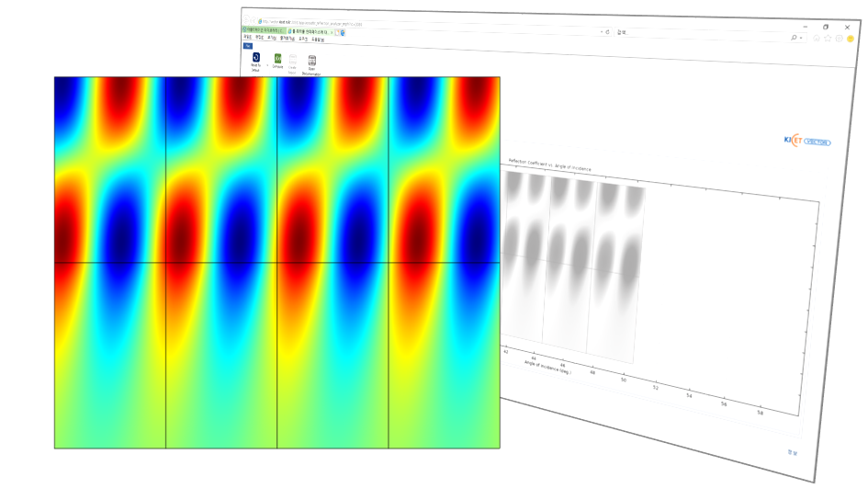Close the active acoustic analyzer tab

(x=332, y=32)
